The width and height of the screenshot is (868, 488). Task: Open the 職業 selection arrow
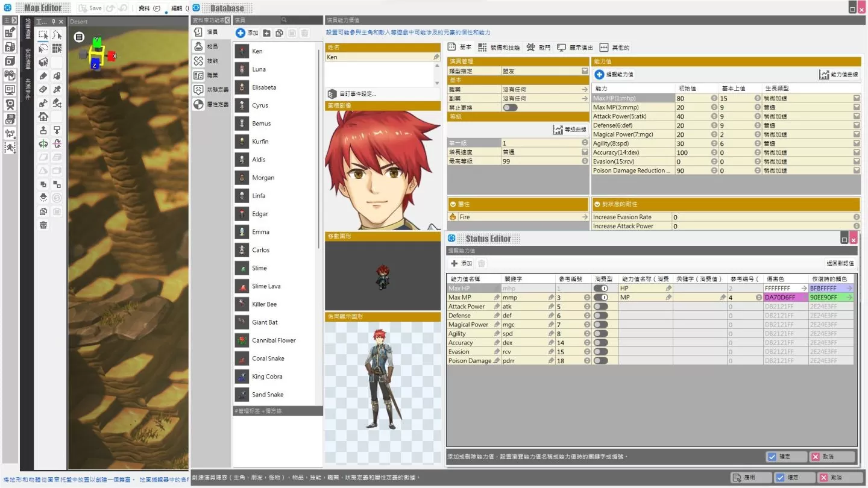click(585, 89)
